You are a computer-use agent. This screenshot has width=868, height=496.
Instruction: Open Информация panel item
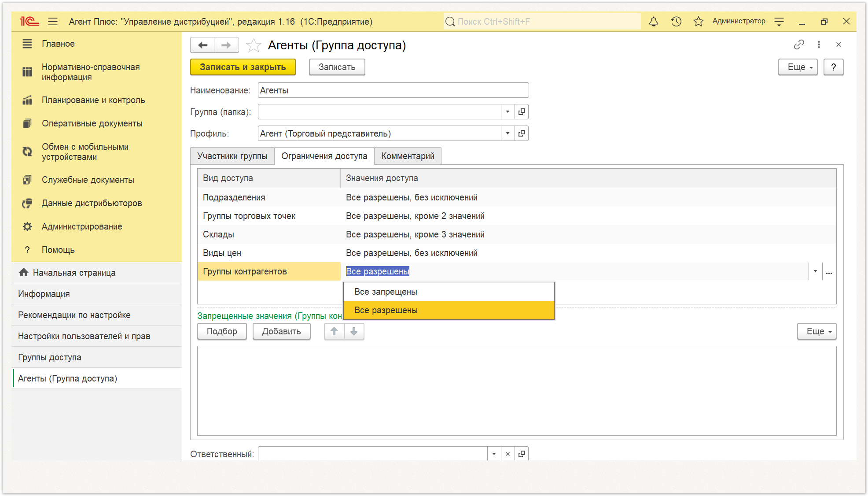coord(97,294)
